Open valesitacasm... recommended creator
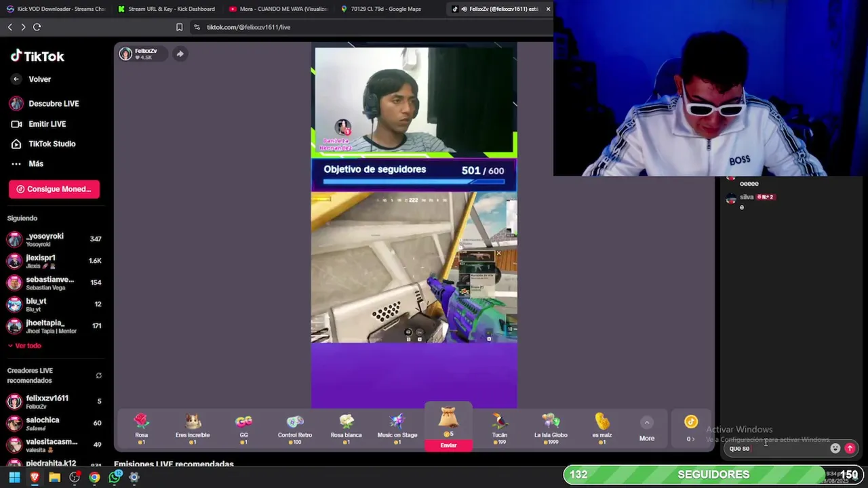 [54, 445]
